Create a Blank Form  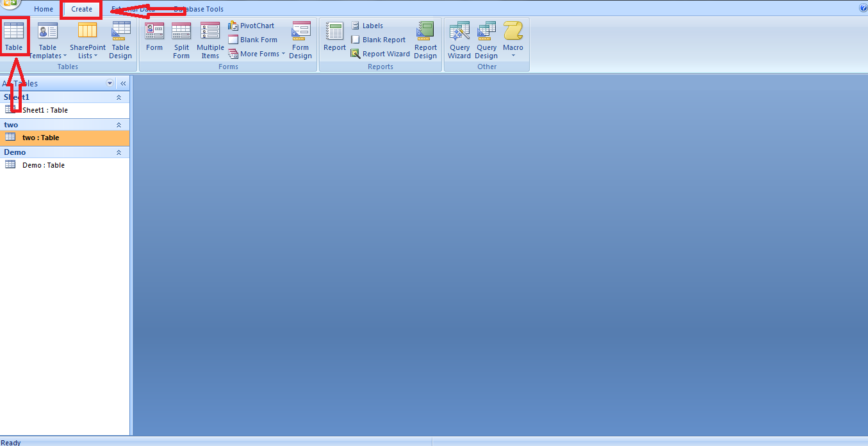click(253, 40)
